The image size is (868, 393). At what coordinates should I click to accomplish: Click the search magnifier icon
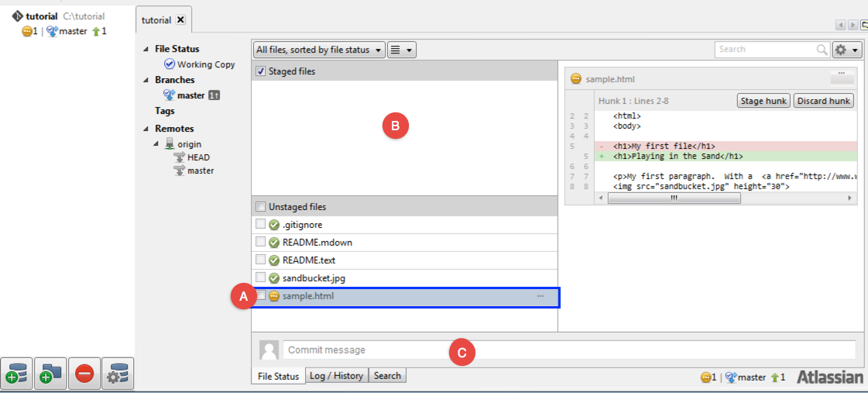[822, 50]
